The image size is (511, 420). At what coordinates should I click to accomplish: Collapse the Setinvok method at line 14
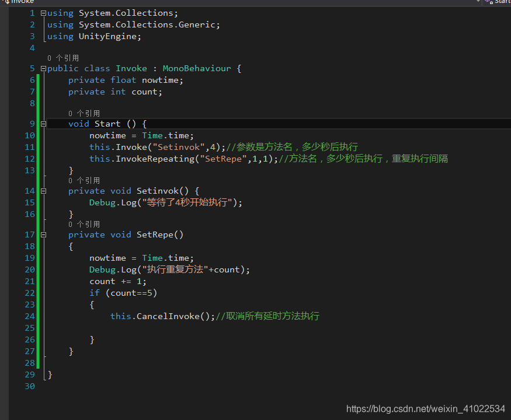pyautogui.click(x=43, y=191)
